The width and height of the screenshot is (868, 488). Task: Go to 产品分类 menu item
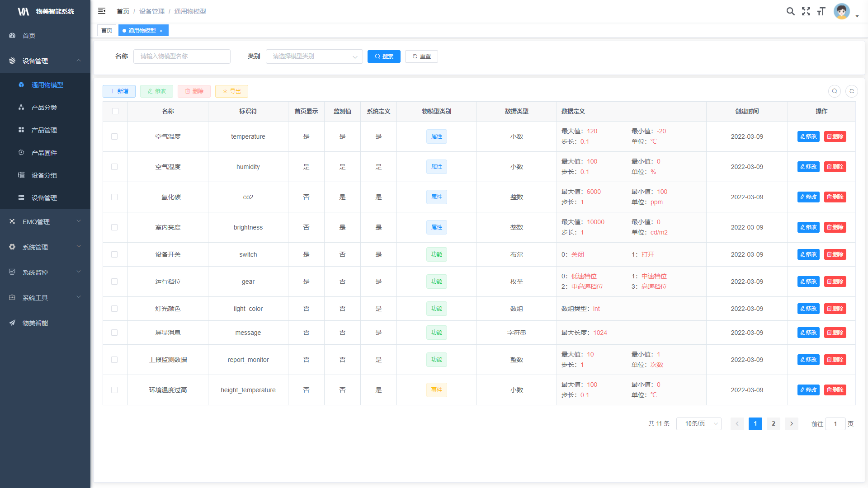[44, 108]
